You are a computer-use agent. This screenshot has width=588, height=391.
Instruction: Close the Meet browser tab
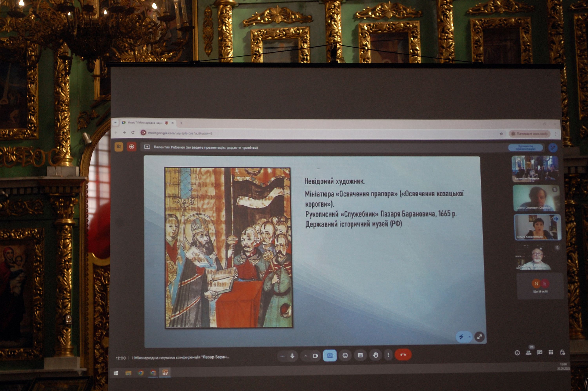(x=172, y=123)
